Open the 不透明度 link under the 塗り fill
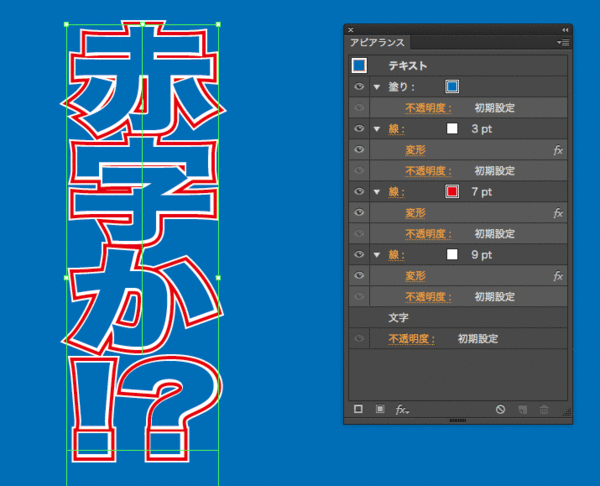600x486 pixels. point(429,108)
